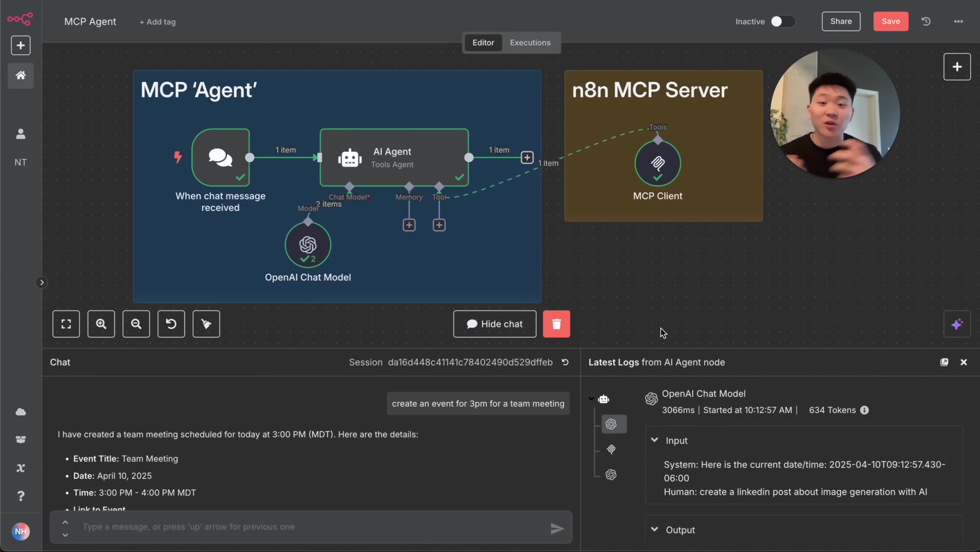
Task: Click the session ID text
Action: point(470,362)
